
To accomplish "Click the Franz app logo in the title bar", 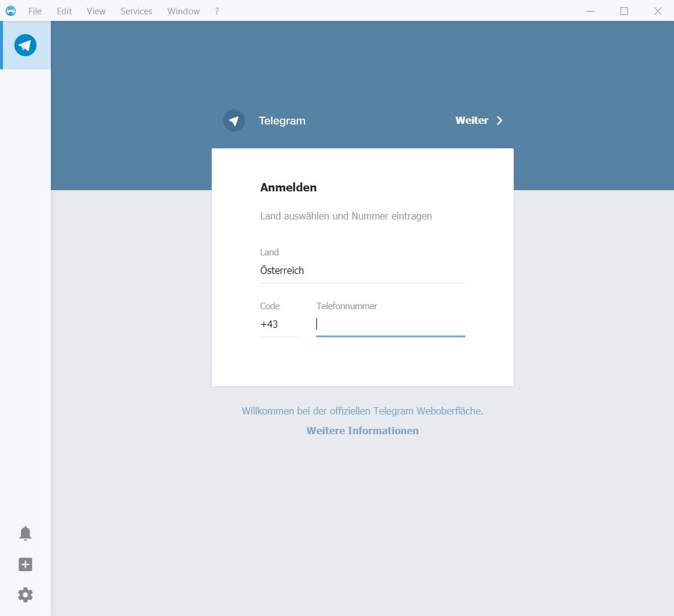I will point(11,11).
